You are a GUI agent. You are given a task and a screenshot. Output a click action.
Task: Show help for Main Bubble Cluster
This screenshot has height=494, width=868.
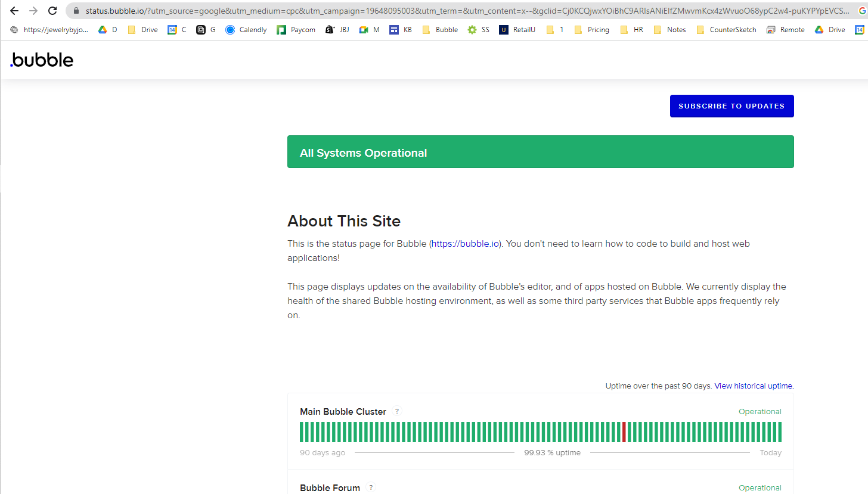click(398, 411)
